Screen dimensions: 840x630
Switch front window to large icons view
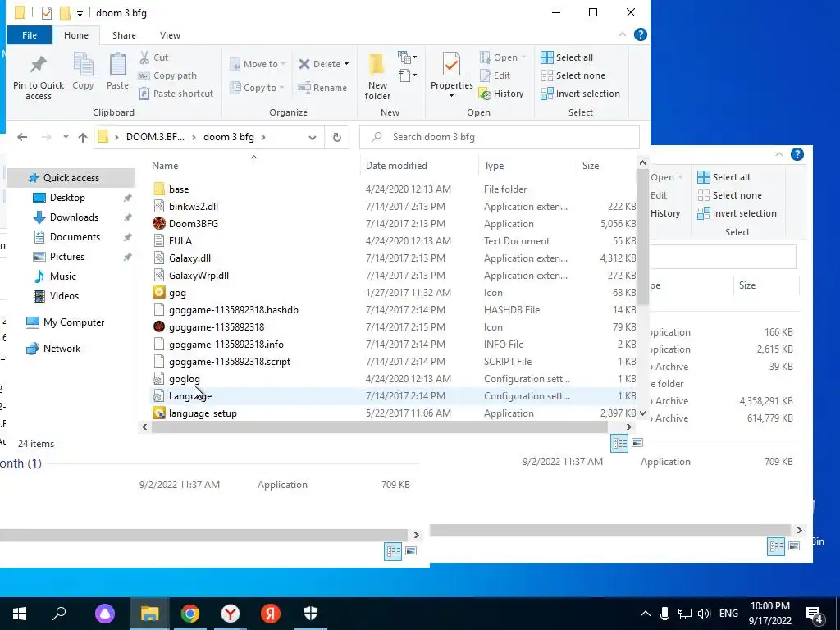[637, 443]
